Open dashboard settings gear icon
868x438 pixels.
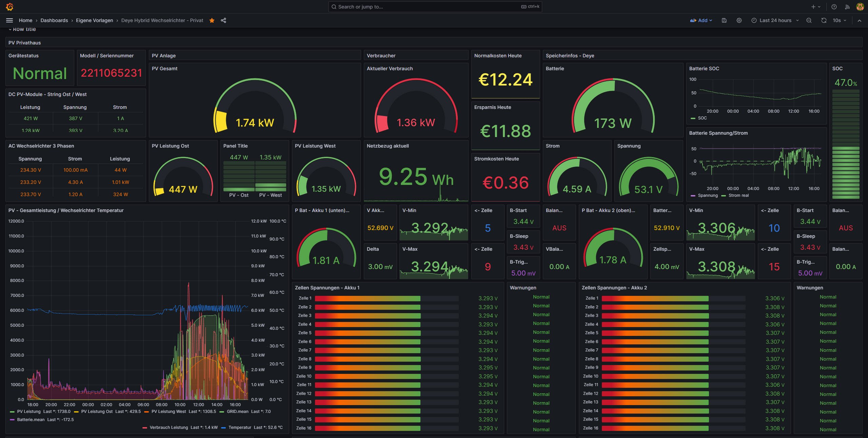[739, 20]
